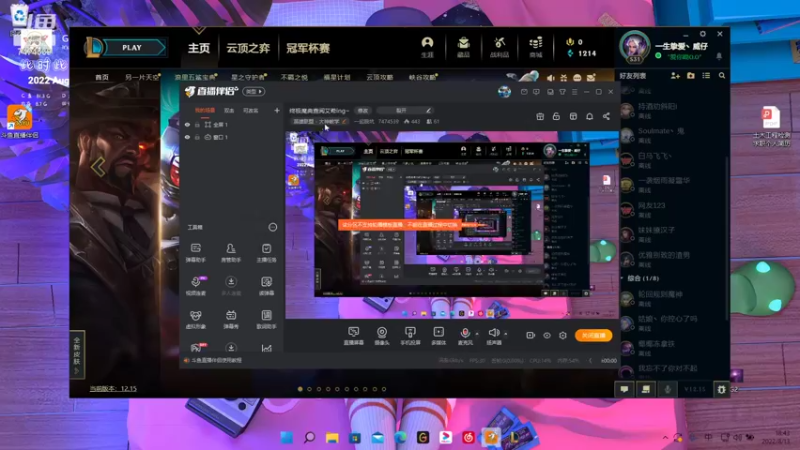Open the bug report icon in League
The image size is (800, 450).
pyautogui.click(x=721, y=389)
